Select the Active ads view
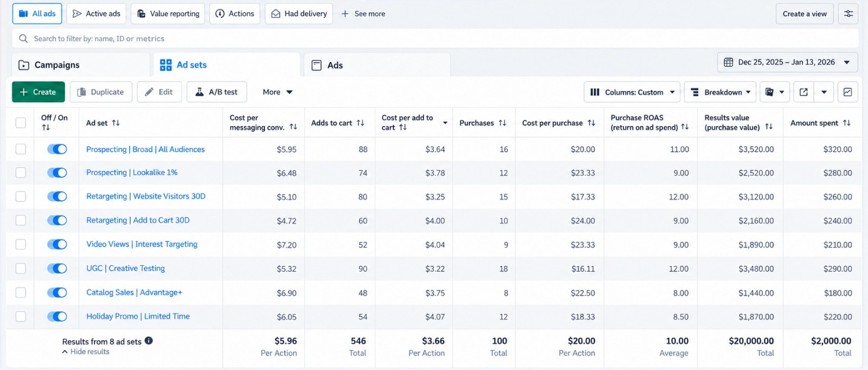Viewport: 868px width, 370px height. [x=97, y=14]
